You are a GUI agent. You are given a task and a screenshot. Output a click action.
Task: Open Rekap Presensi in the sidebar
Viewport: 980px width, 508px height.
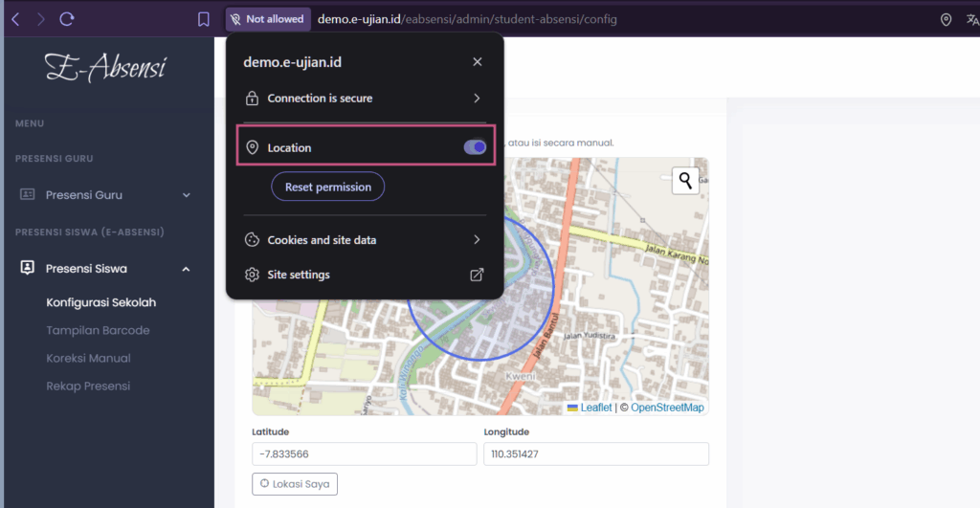click(x=88, y=387)
